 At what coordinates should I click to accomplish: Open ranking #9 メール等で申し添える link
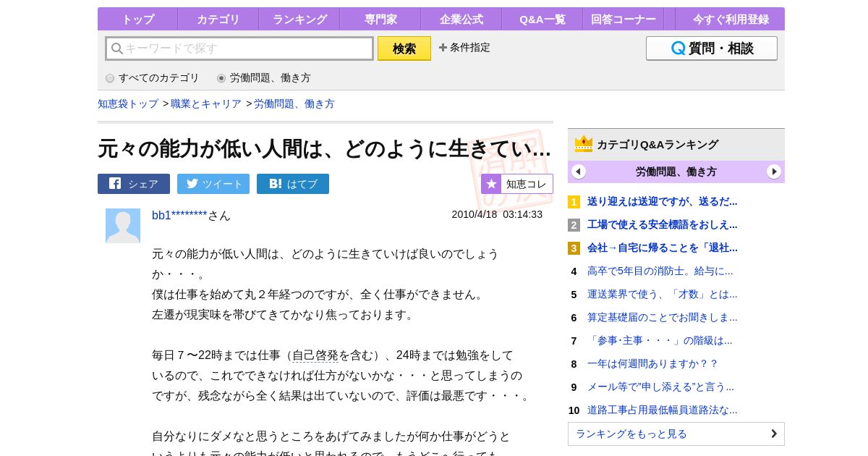click(660, 387)
